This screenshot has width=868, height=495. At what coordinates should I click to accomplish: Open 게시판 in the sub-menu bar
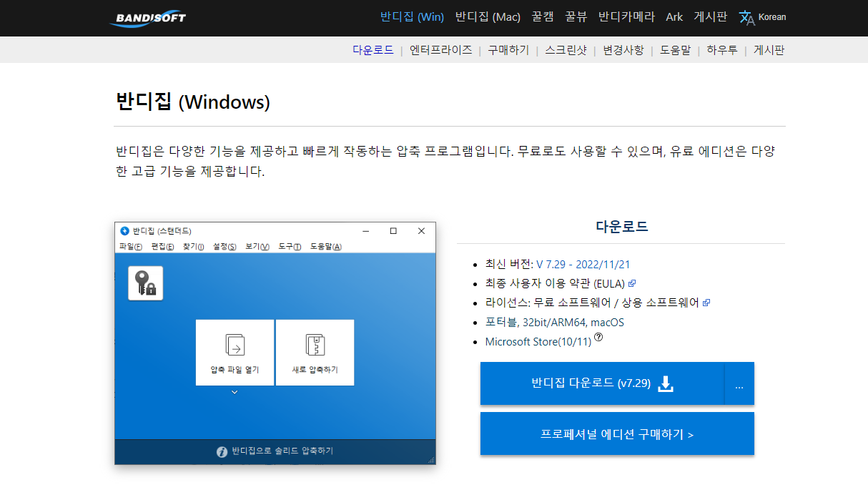(x=769, y=50)
